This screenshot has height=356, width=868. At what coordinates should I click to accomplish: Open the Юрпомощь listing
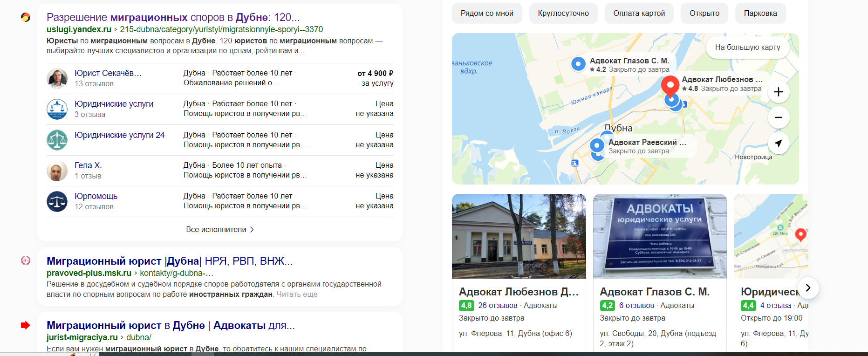[96, 196]
